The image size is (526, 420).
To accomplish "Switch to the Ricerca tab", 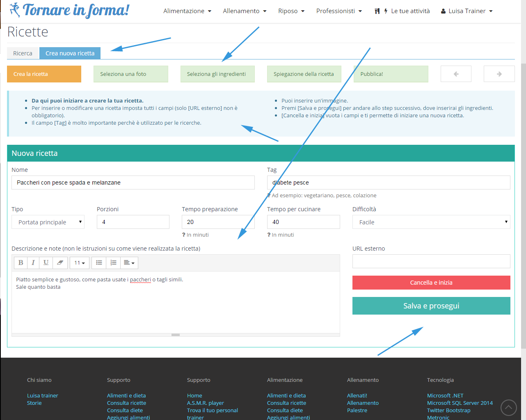I will click(23, 53).
